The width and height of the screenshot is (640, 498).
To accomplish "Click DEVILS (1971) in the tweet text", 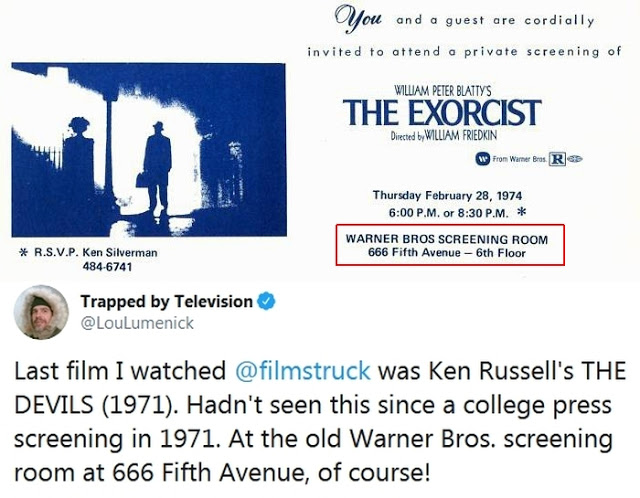I will [99, 405].
